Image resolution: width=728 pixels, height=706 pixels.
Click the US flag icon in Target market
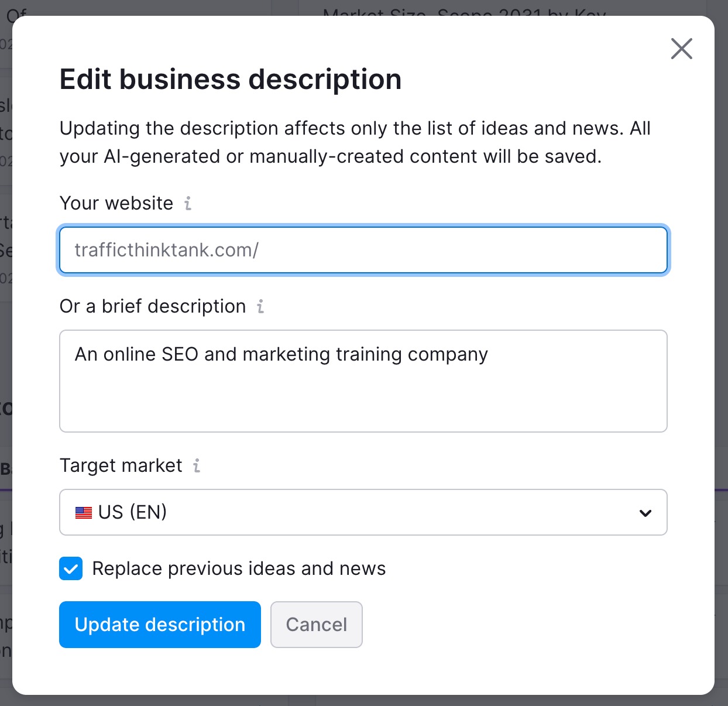click(84, 512)
